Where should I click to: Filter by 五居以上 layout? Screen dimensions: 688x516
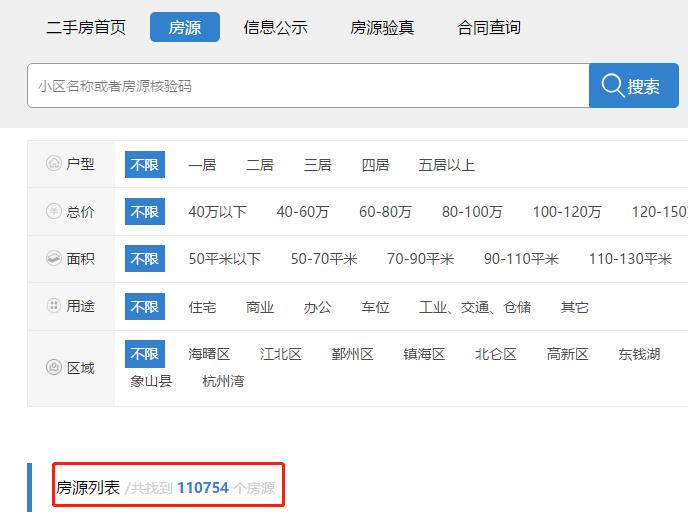pyautogui.click(x=447, y=165)
